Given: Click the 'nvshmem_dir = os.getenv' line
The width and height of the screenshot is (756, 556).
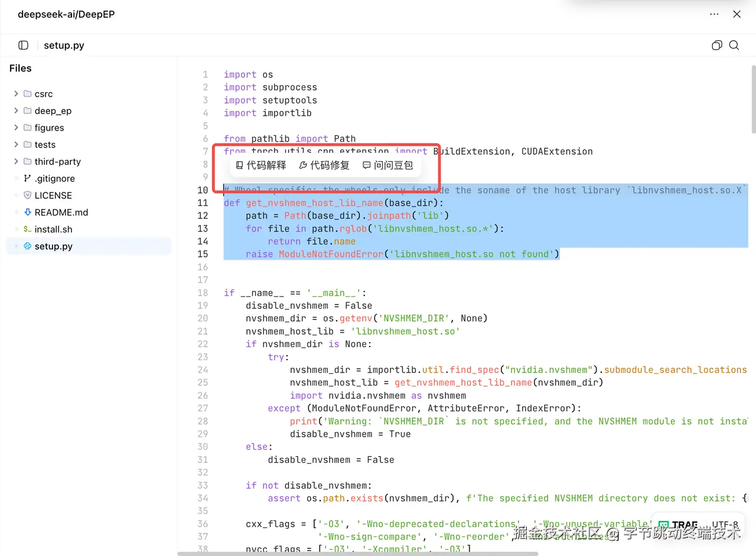Looking at the screenshot, I should click(x=367, y=318).
